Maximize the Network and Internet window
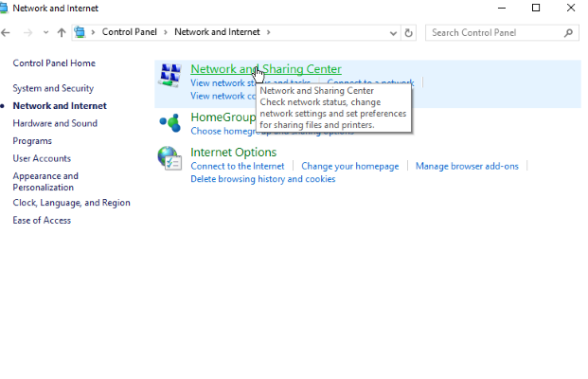Image resolution: width=588 pixels, height=379 pixels. [x=536, y=8]
